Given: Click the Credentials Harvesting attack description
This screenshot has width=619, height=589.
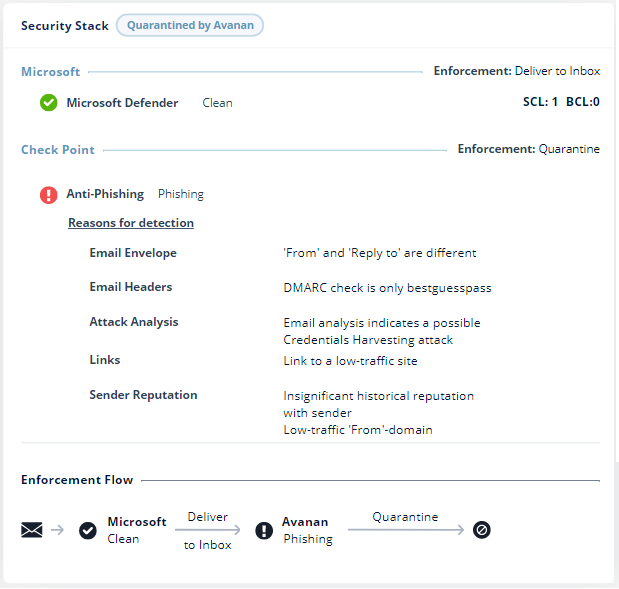Looking at the screenshot, I should pyautogui.click(x=382, y=332).
